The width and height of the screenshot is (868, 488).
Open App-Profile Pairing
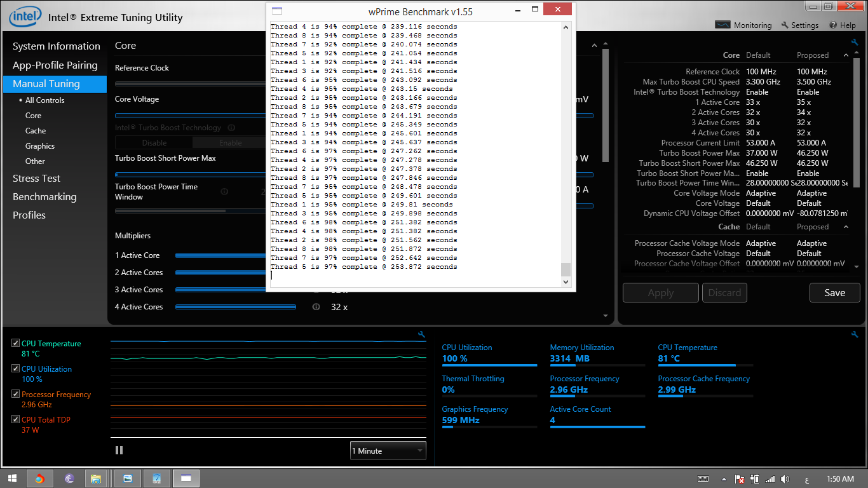coord(55,65)
